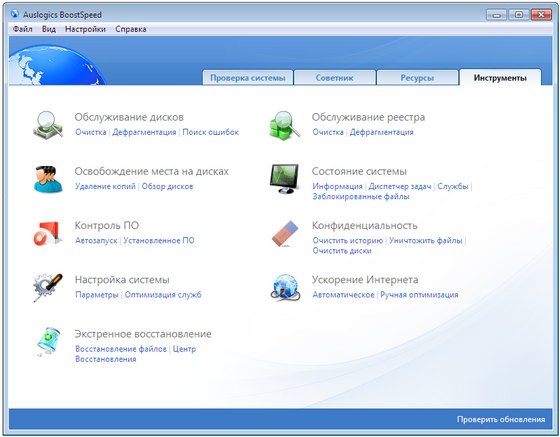The height and width of the screenshot is (437, 560).
Task: Open the Справка menu
Action: [131, 29]
